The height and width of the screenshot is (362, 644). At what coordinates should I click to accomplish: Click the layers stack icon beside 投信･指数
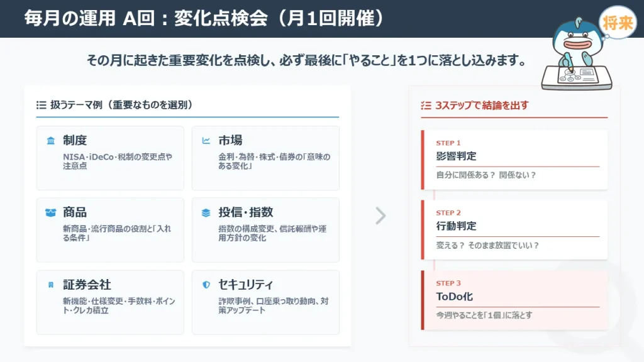(206, 213)
